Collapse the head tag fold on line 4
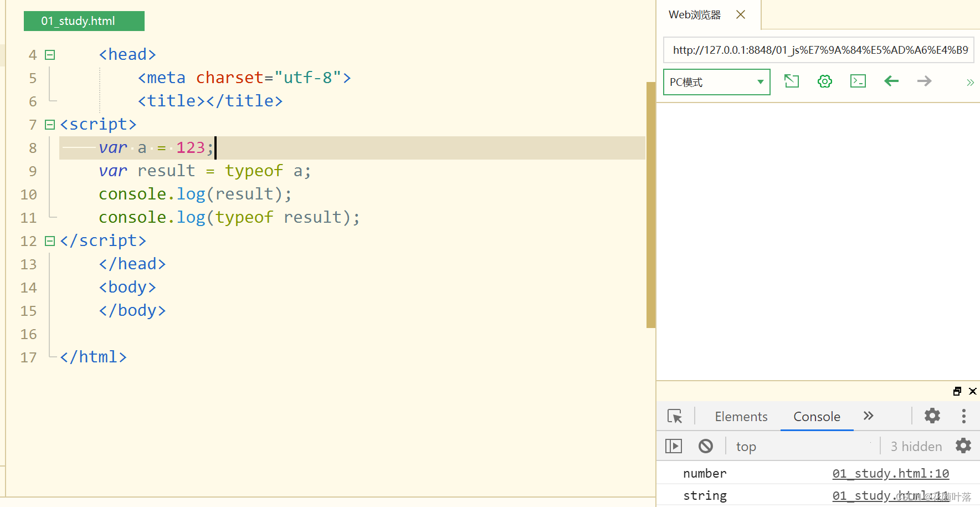This screenshot has width=980, height=507. tap(50, 55)
